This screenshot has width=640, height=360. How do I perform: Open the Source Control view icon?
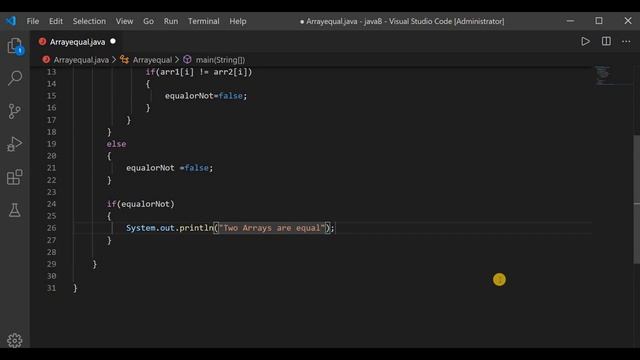(x=15, y=111)
